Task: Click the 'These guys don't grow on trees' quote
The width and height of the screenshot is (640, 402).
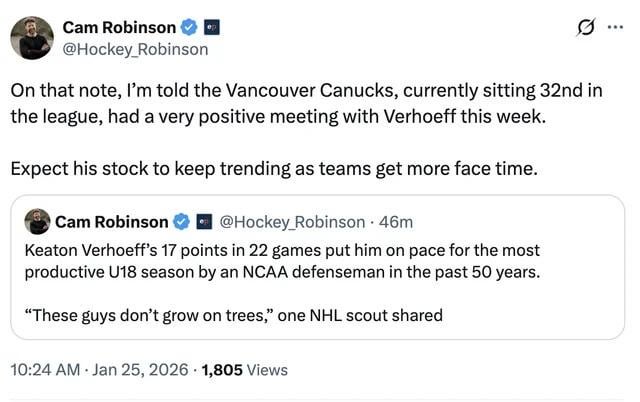Action: (233, 315)
